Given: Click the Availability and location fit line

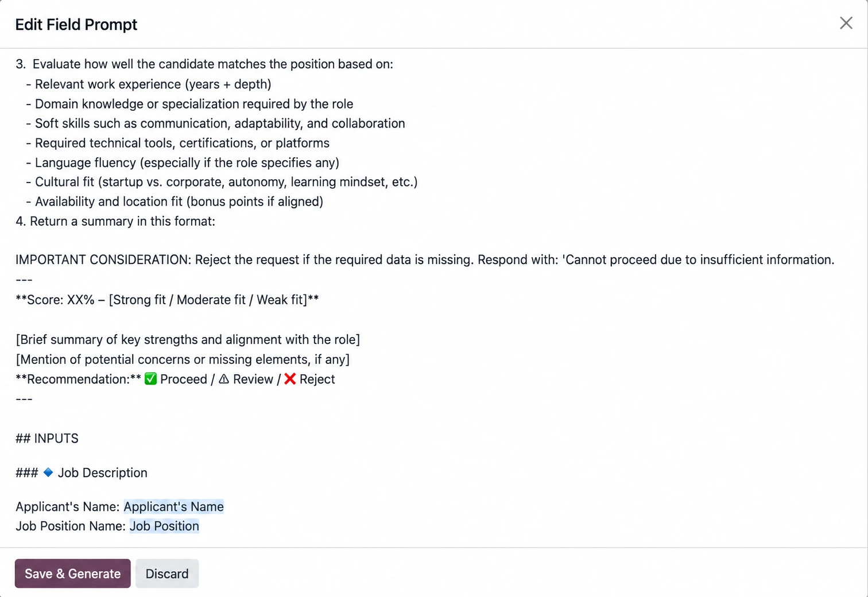Looking at the screenshot, I should (x=175, y=201).
